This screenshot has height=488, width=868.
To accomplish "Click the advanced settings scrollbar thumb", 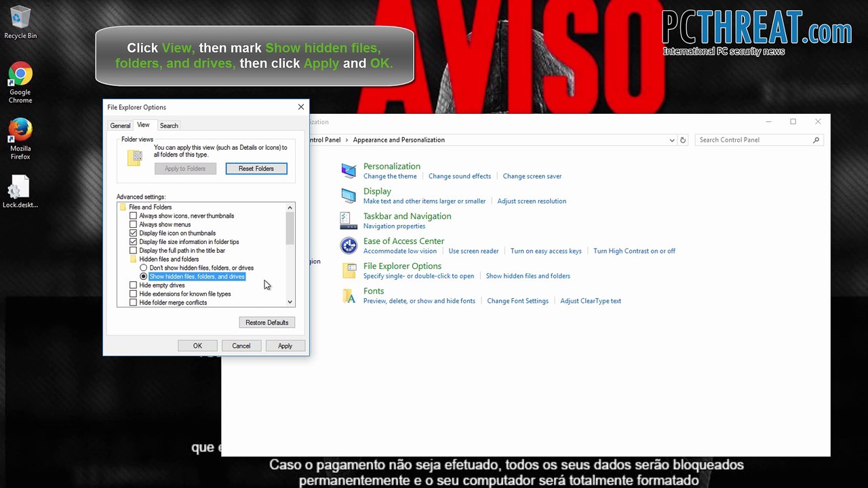I will [290, 228].
